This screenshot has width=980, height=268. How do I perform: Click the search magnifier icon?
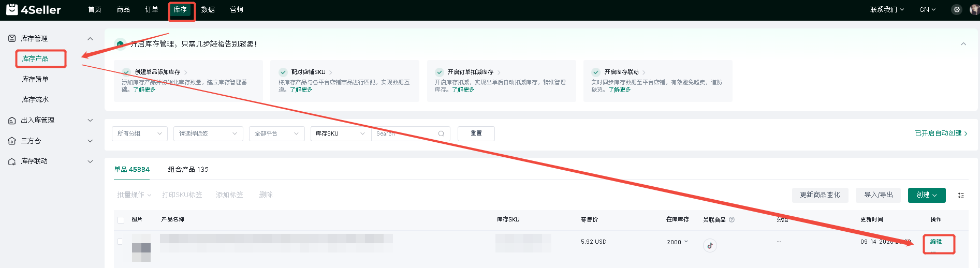(x=441, y=133)
